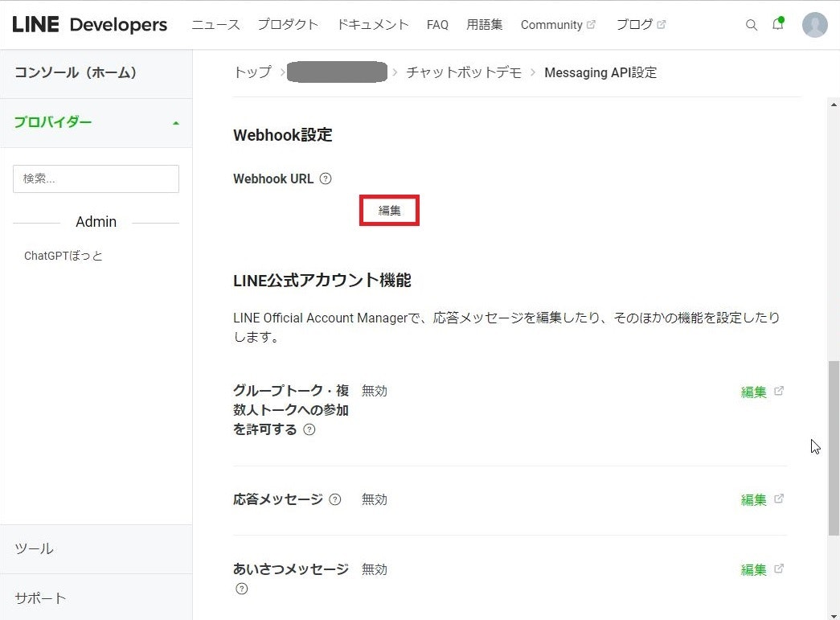Open the ツール sidebar section
This screenshot has width=840, height=620.
96,548
